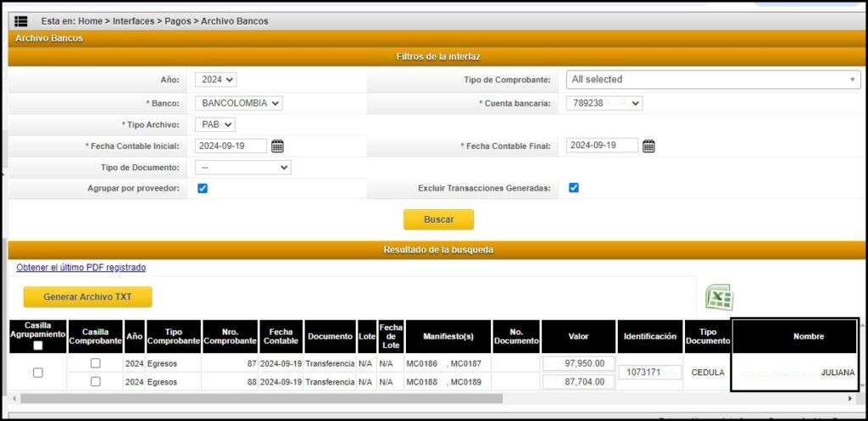This screenshot has width=868, height=421.
Task: Tick the Casilla Agrupamiento header checkbox
Action: [38, 346]
